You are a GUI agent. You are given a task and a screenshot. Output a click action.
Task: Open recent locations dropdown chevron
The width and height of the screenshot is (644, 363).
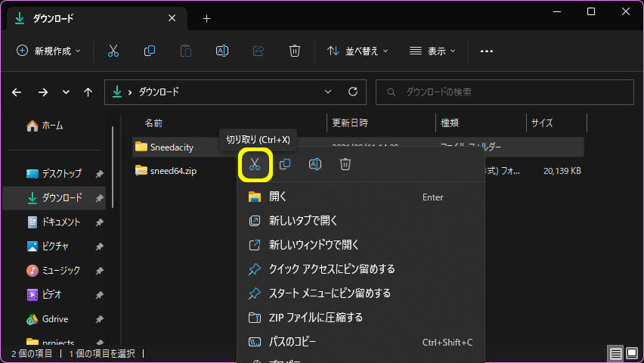click(66, 92)
